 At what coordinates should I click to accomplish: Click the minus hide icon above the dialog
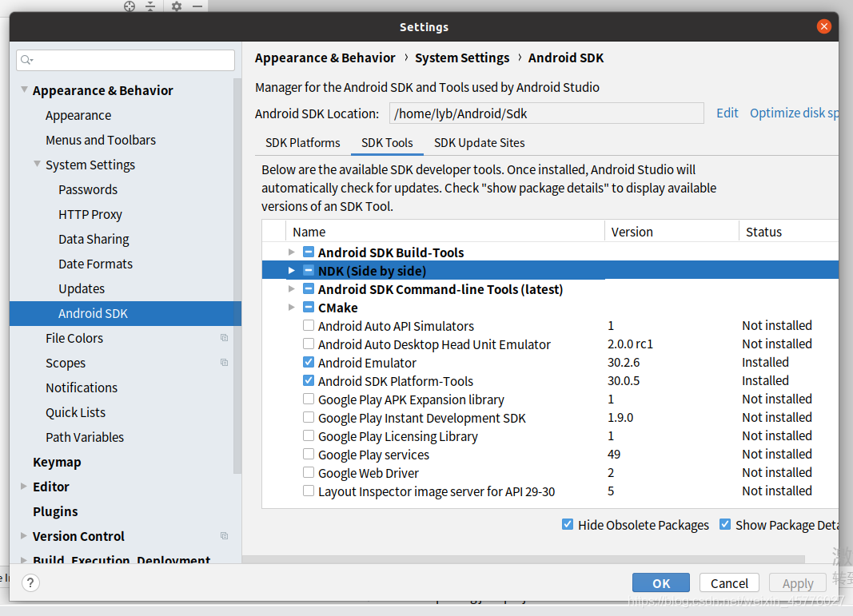pyautogui.click(x=197, y=6)
